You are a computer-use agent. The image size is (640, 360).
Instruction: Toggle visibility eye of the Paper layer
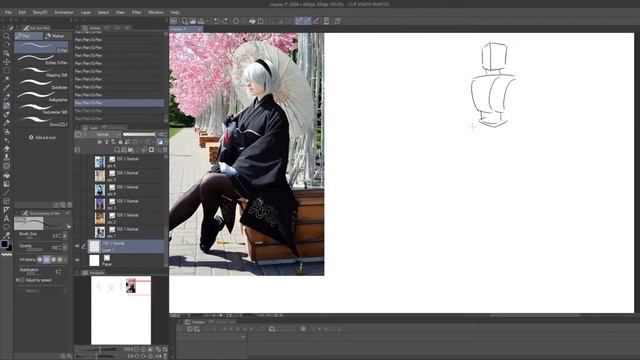click(77, 260)
